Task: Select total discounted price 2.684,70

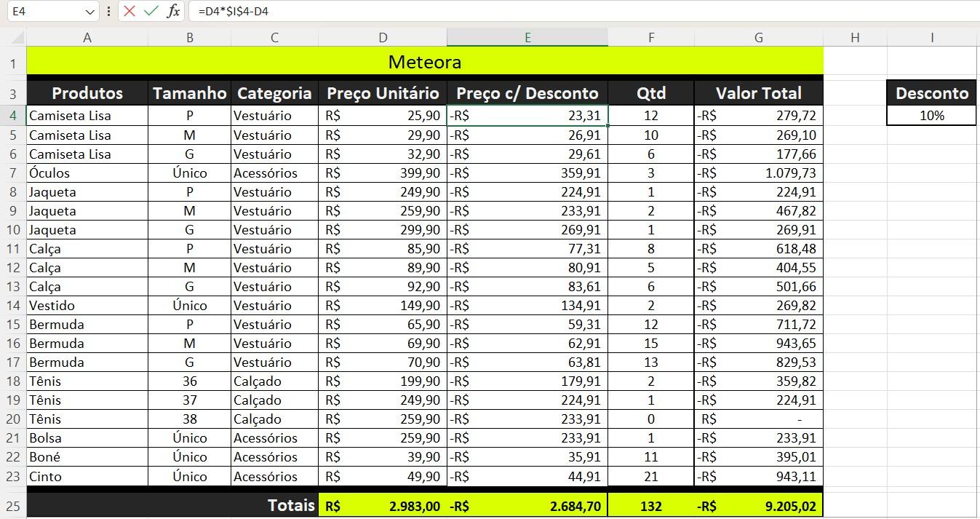Action: [527, 506]
